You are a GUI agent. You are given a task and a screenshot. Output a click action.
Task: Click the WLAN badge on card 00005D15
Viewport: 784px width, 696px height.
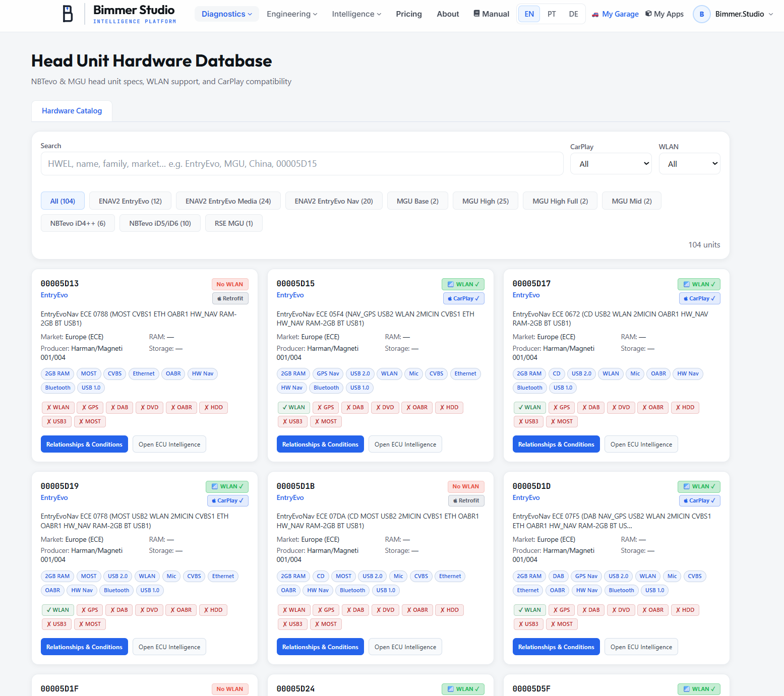click(463, 284)
